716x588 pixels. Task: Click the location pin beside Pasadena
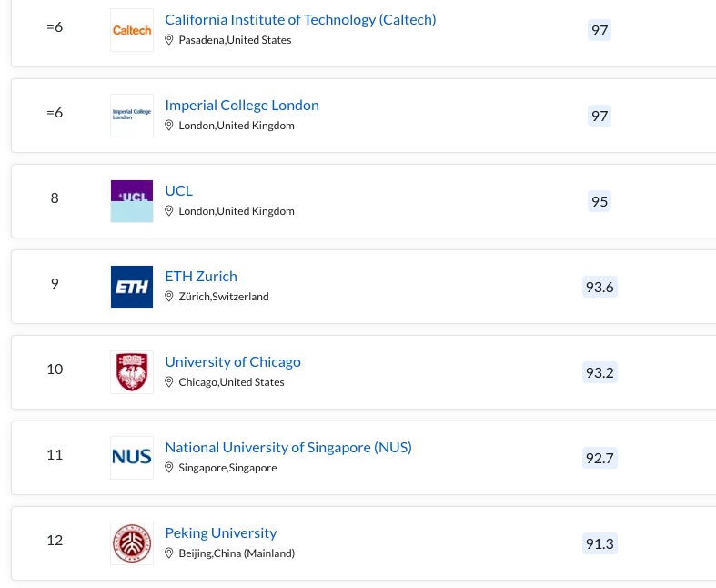(x=169, y=40)
